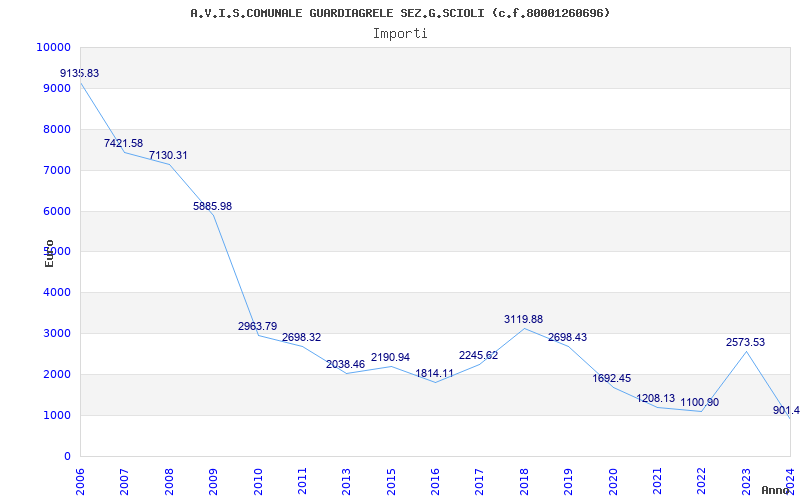Select x-axis year 2006
This screenshot has height=500, width=800.
[x=81, y=481]
